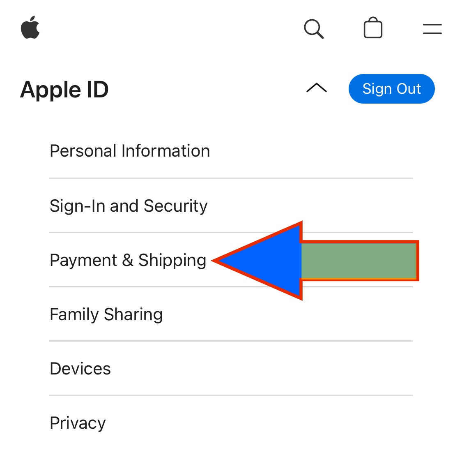Select Payment & Shipping
The image size is (462, 476).
click(x=128, y=260)
